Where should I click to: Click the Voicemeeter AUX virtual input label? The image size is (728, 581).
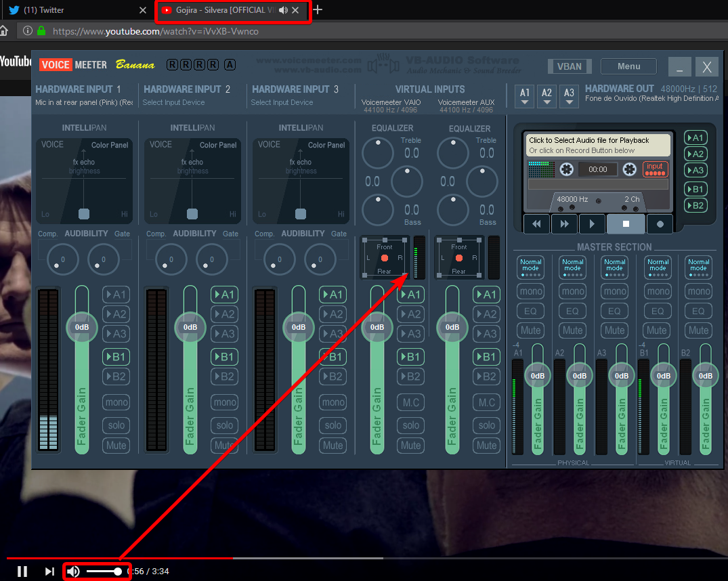click(x=466, y=102)
